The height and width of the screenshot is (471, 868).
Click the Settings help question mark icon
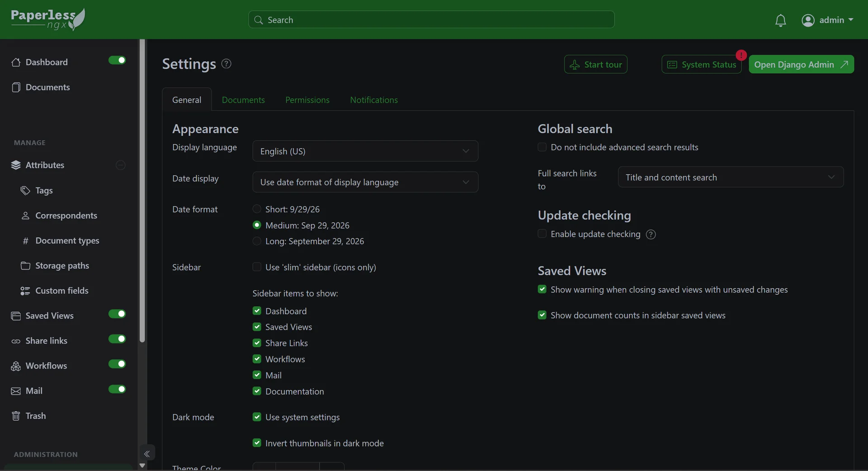226,64
